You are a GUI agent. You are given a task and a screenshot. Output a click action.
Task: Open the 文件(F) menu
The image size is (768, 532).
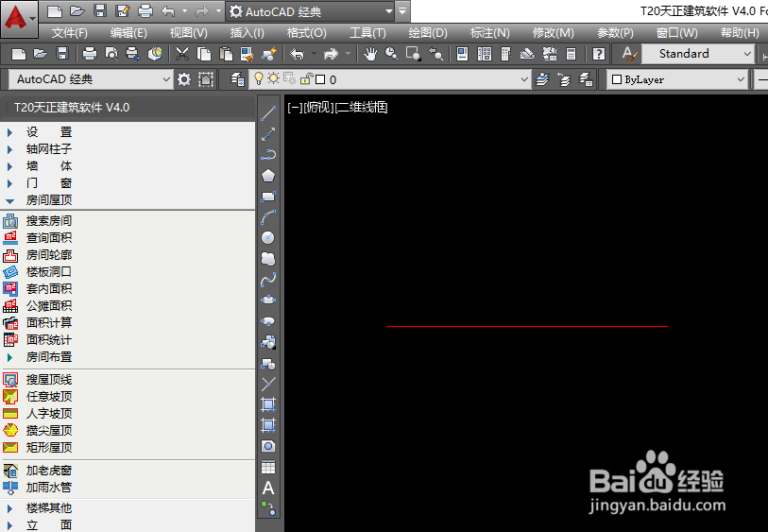pyautogui.click(x=70, y=33)
